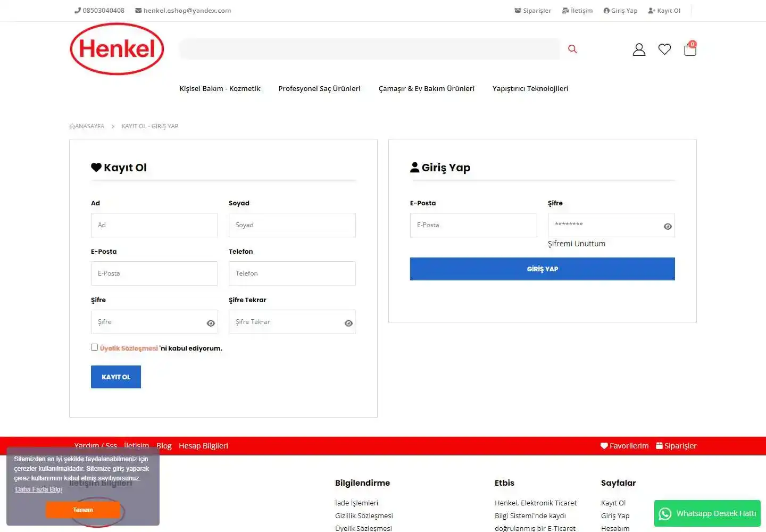Open Profesyonel Saç Ürünleri menu

click(x=319, y=88)
